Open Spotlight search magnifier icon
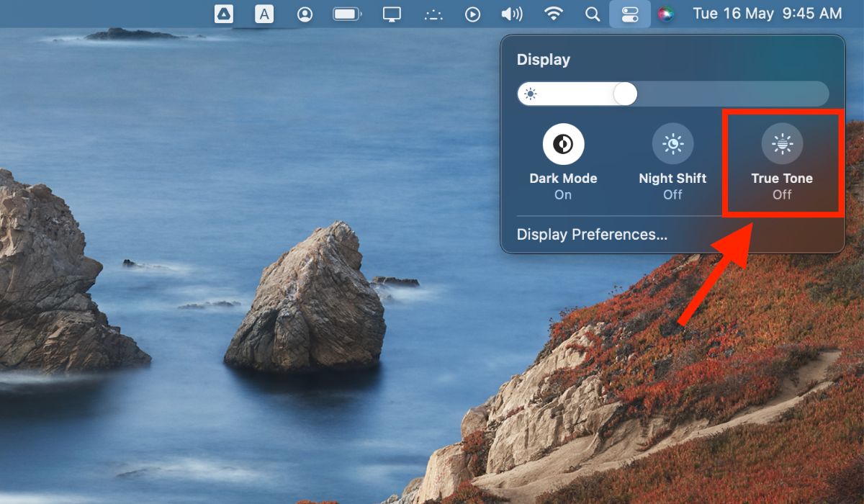The image size is (864, 504). pyautogui.click(x=592, y=14)
